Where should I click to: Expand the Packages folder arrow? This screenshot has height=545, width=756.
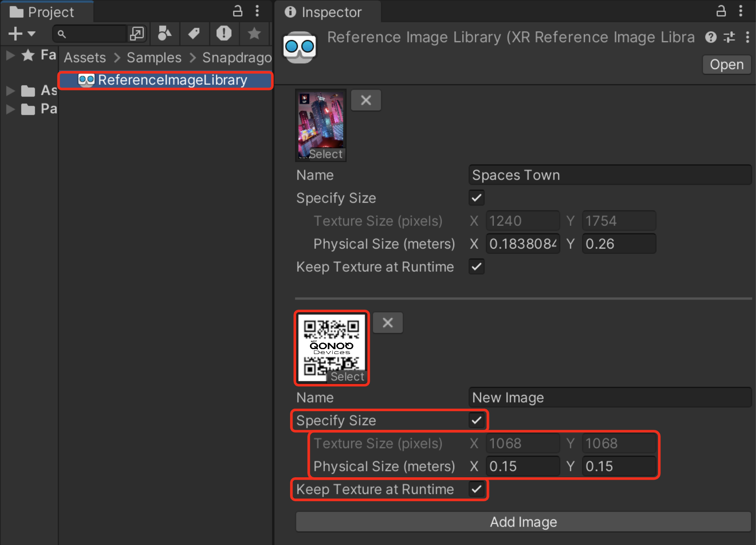11,109
